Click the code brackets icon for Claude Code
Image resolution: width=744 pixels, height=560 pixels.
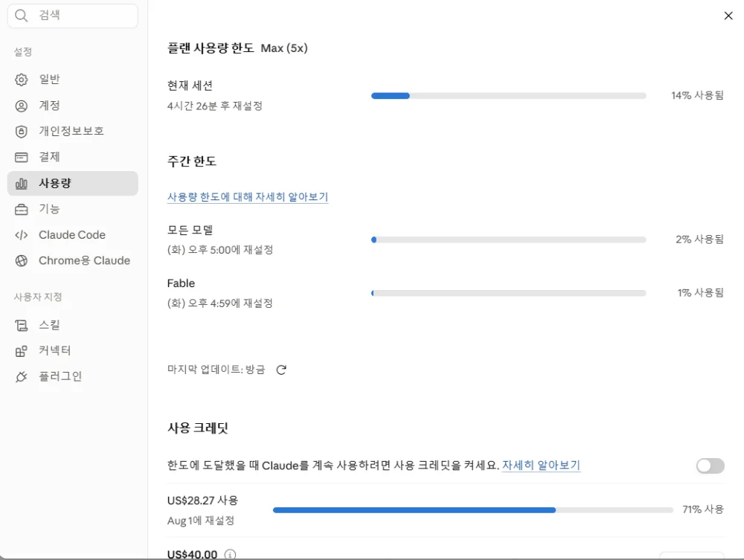click(x=22, y=235)
